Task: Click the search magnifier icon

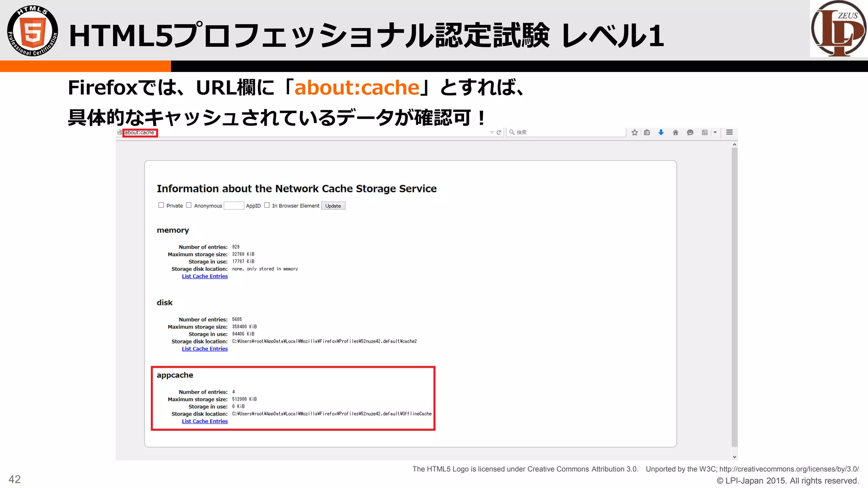Action: (x=512, y=132)
